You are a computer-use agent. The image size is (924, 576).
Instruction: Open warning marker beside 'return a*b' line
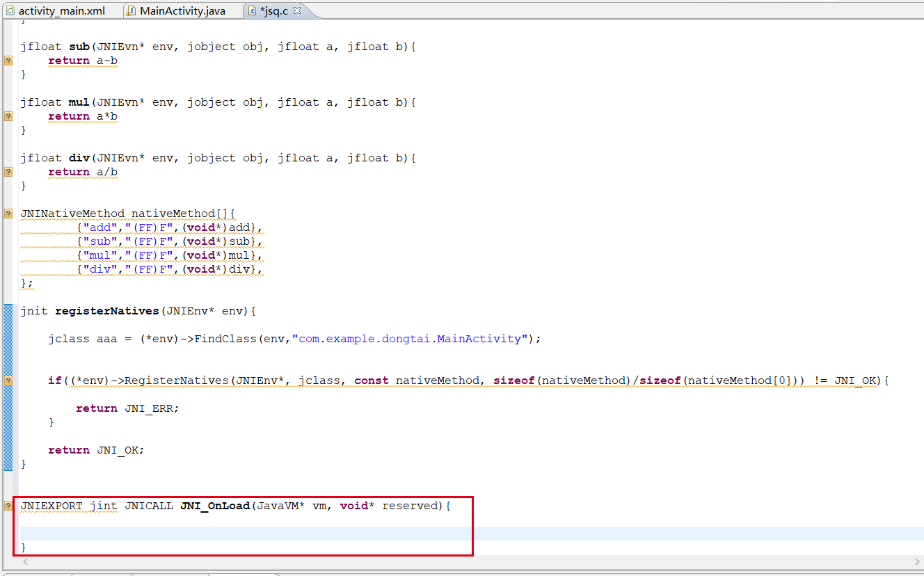(x=8, y=116)
